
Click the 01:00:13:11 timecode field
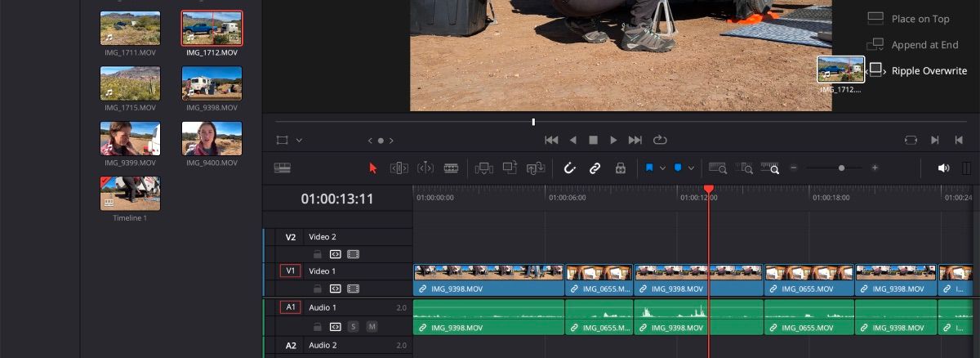pyautogui.click(x=337, y=199)
